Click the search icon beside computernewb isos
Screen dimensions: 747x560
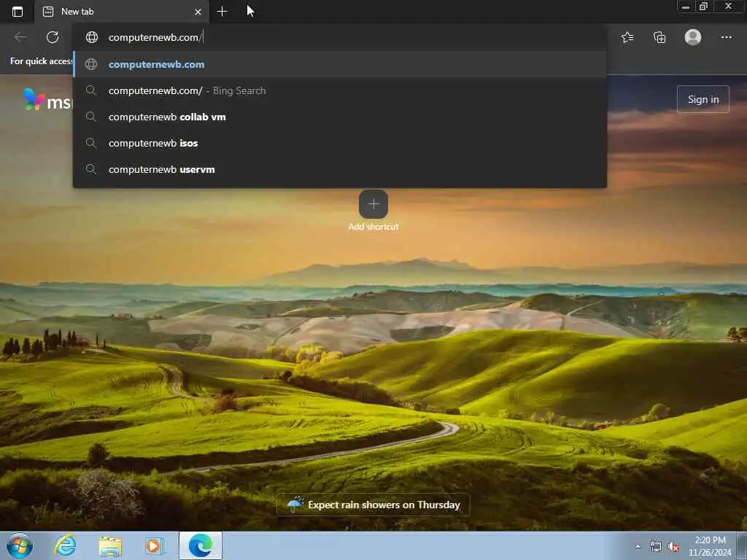point(91,143)
